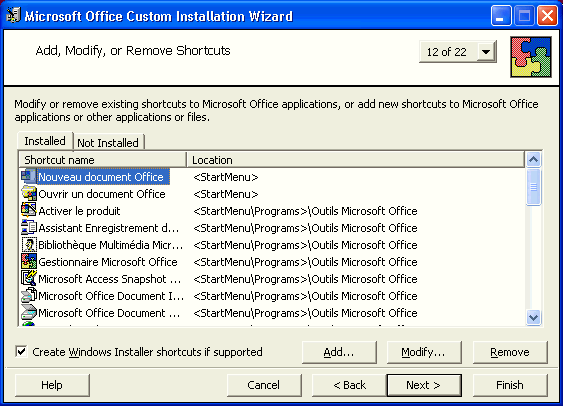Click the Add... button
563x406 pixels.
click(339, 352)
